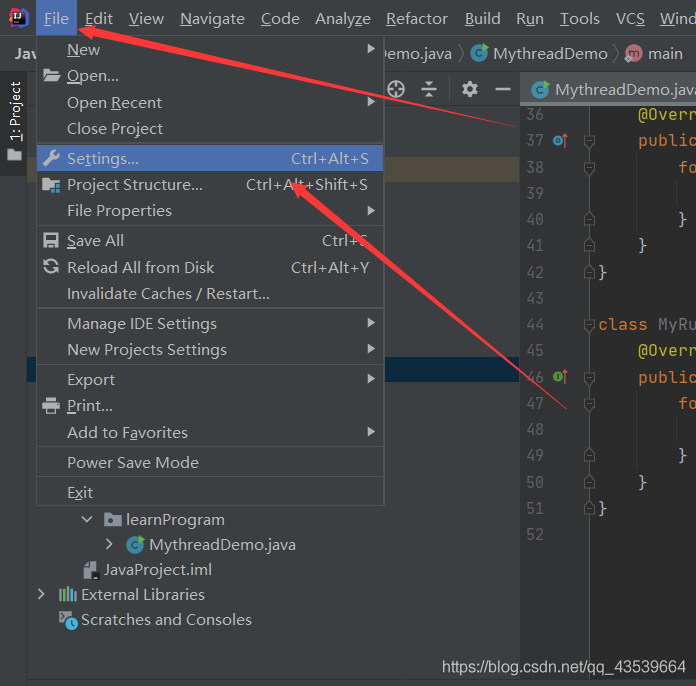Open the Navigate menu

tap(212, 19)
